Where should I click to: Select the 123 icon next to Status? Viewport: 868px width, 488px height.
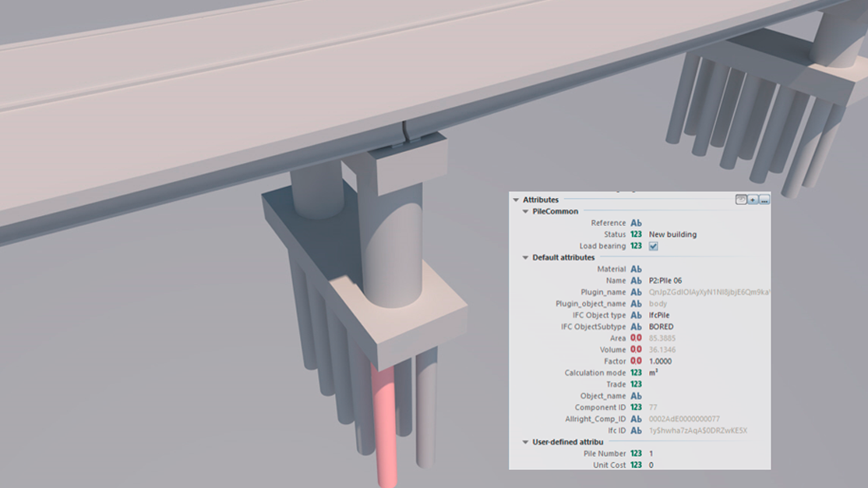point(635,234)
